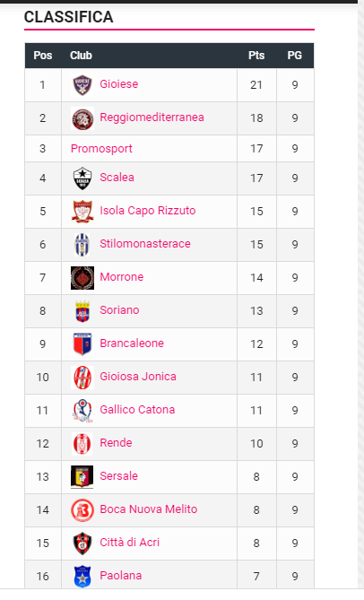
Task: Click the Club column header
Action: (x=81, y=56)
